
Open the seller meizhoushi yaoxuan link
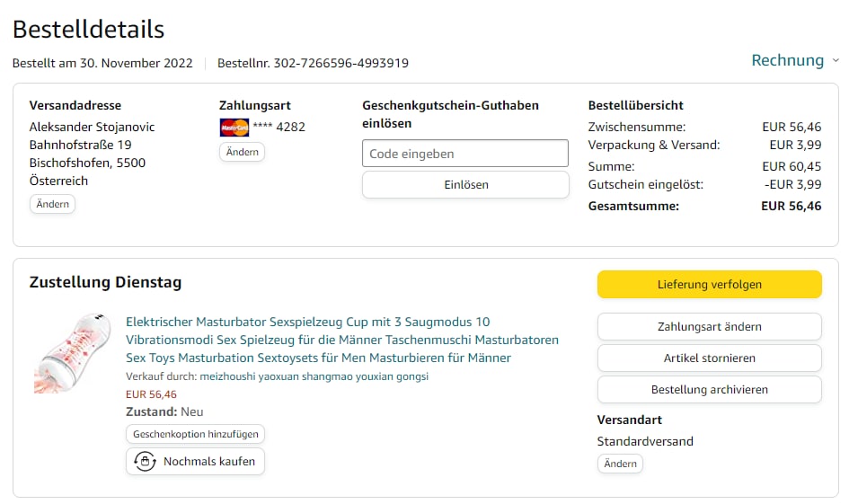314,376
